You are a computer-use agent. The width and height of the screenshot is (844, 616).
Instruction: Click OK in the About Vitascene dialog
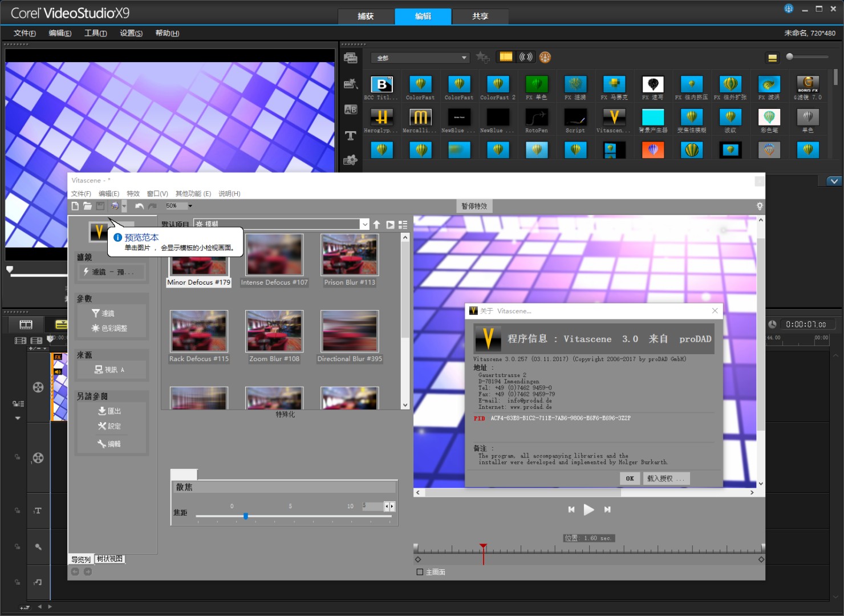pyautogui.click(x=630, y=479)
